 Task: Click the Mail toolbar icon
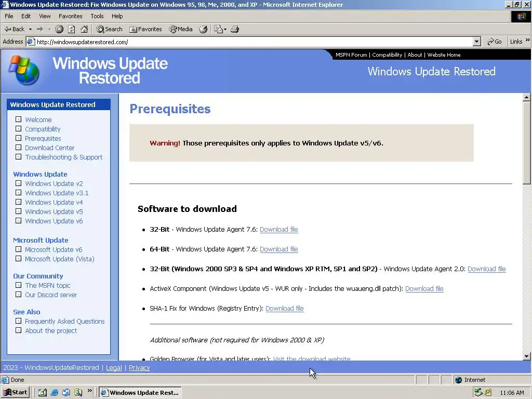click(x=218, y=29)
